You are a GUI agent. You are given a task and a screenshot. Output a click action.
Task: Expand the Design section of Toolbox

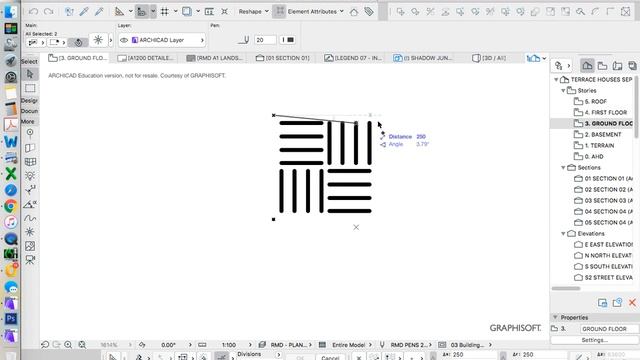coord(29,100)
